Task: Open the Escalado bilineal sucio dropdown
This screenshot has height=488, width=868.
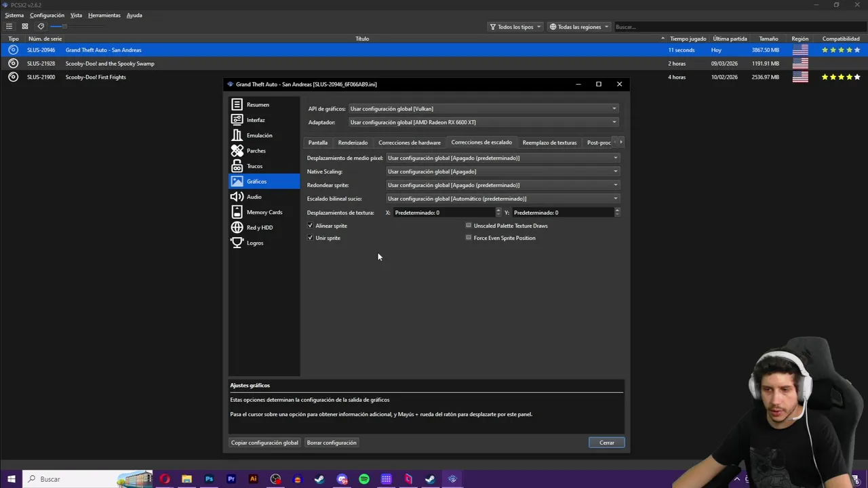Action: point(502,199)
